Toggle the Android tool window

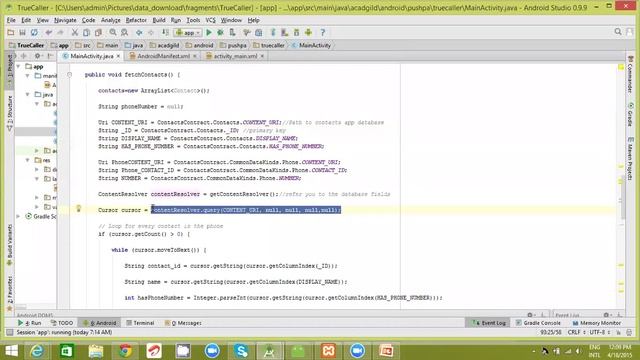point(99,323)
